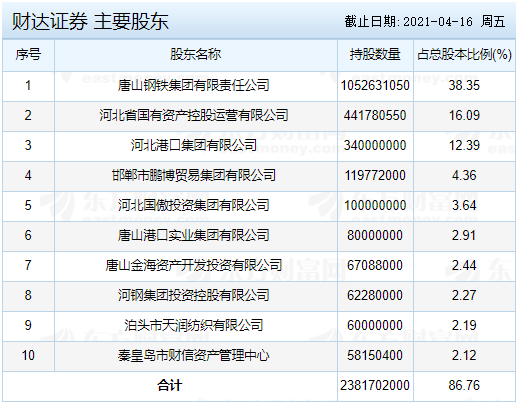Screen dimensions: 519x405
Task: Click percentage value 2.19
Action: (464, 325)
